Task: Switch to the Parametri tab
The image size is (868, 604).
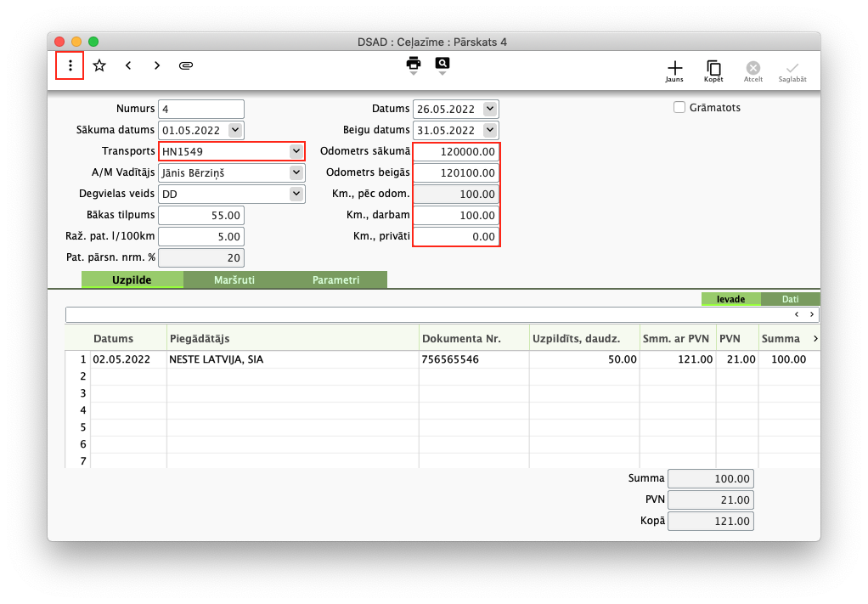Action: click(336, 279)
